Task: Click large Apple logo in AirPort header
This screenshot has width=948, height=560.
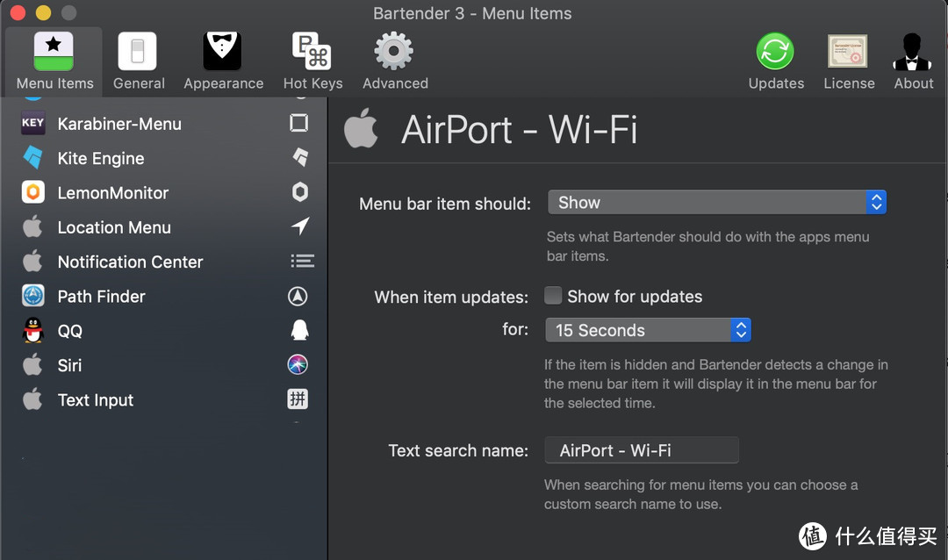Action: point(361,128)
